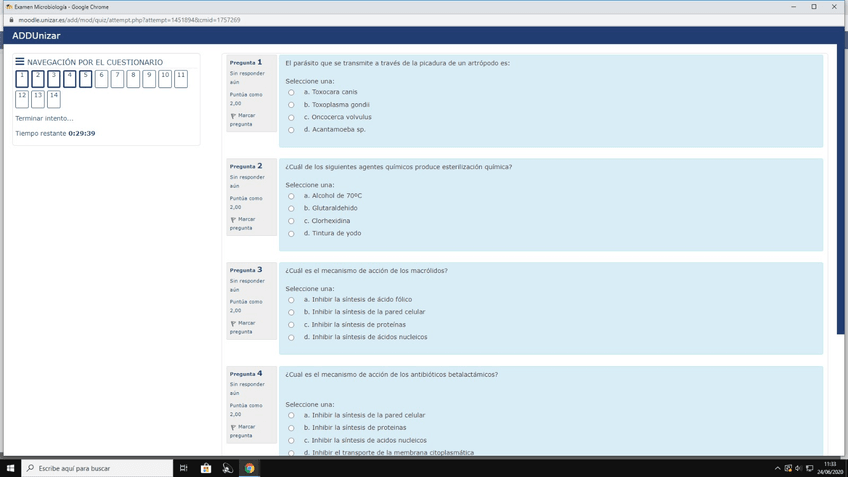This screenshot has height=477, width=848.
Task: Click the Windows Start button
Action: click(x=10, y=468)
